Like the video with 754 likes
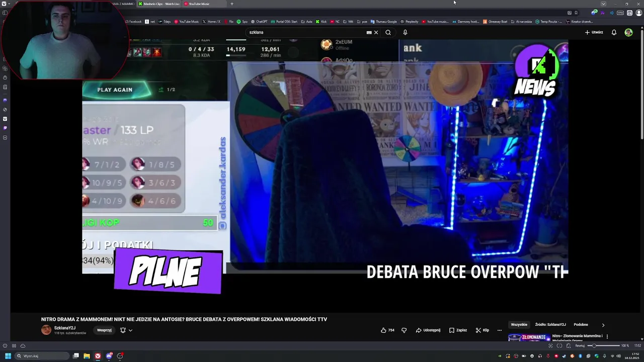The height and width of the screenshot is (362, 644). coord(387,330)
